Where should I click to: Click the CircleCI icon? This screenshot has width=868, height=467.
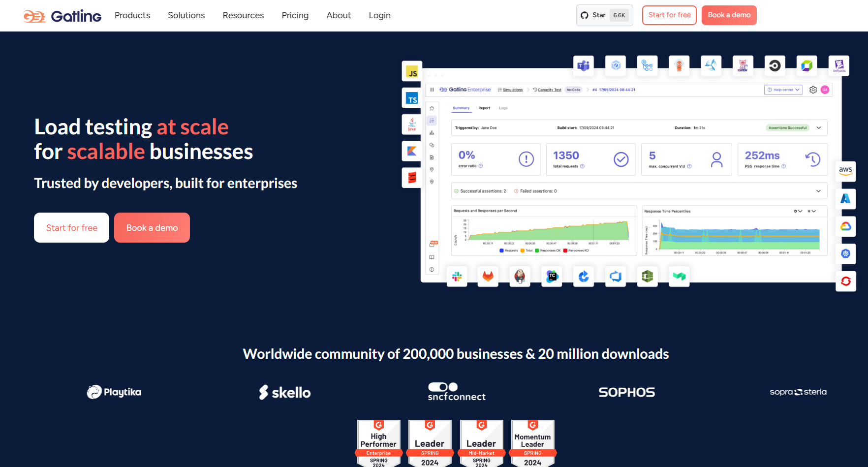(775, 65)
